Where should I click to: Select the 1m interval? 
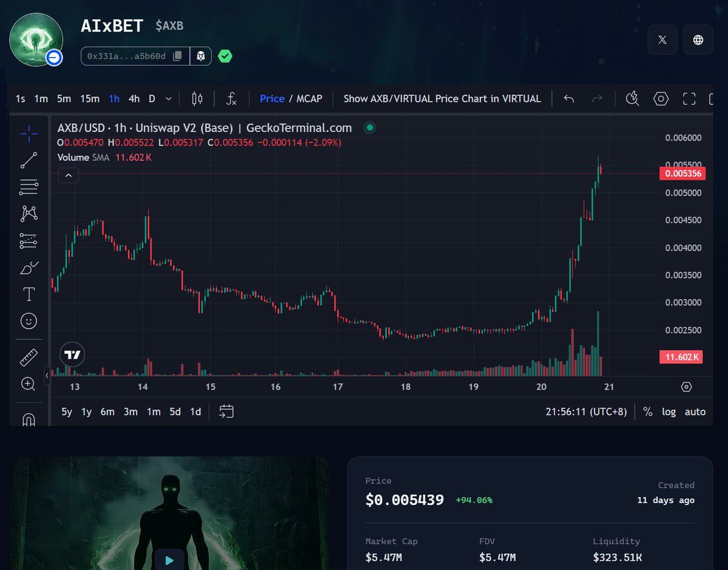click(41, 98)
